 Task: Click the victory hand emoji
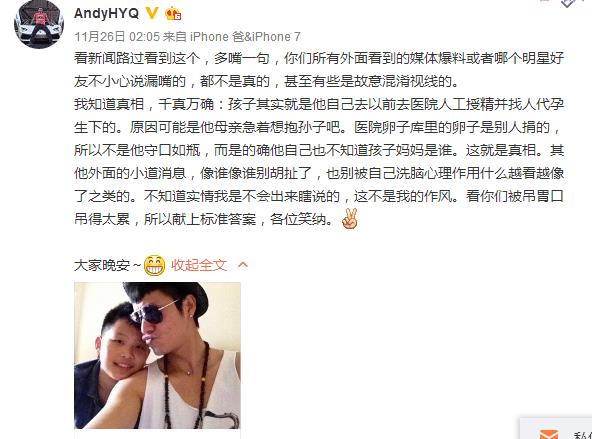pyautogui.click(x=350, y=218)
